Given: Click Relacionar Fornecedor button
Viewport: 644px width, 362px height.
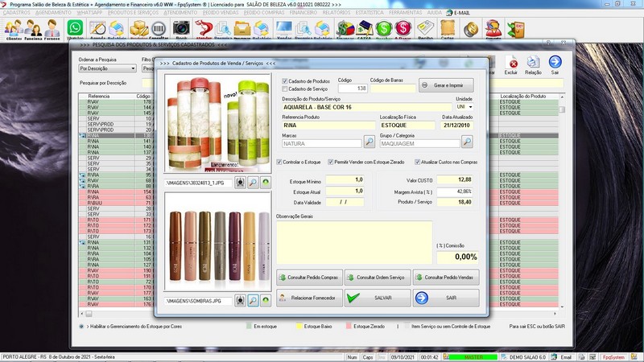Looking at the screenshot, I should [x=309, y=298].
